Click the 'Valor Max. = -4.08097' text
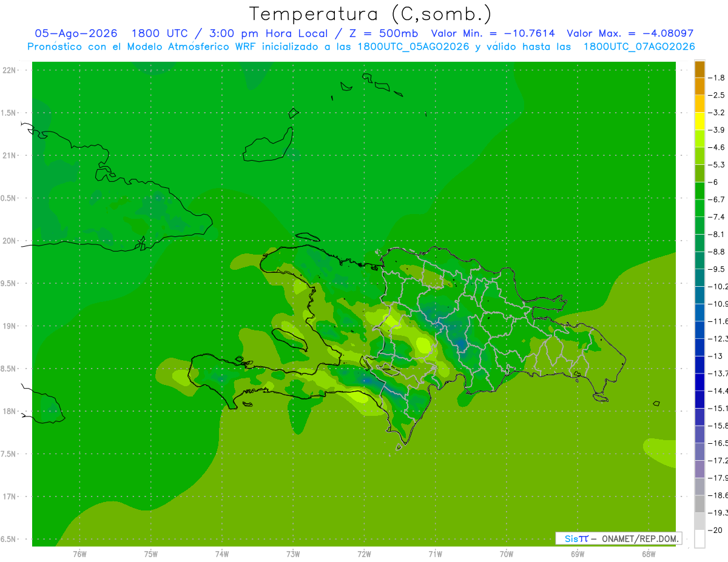 [630, 33]
